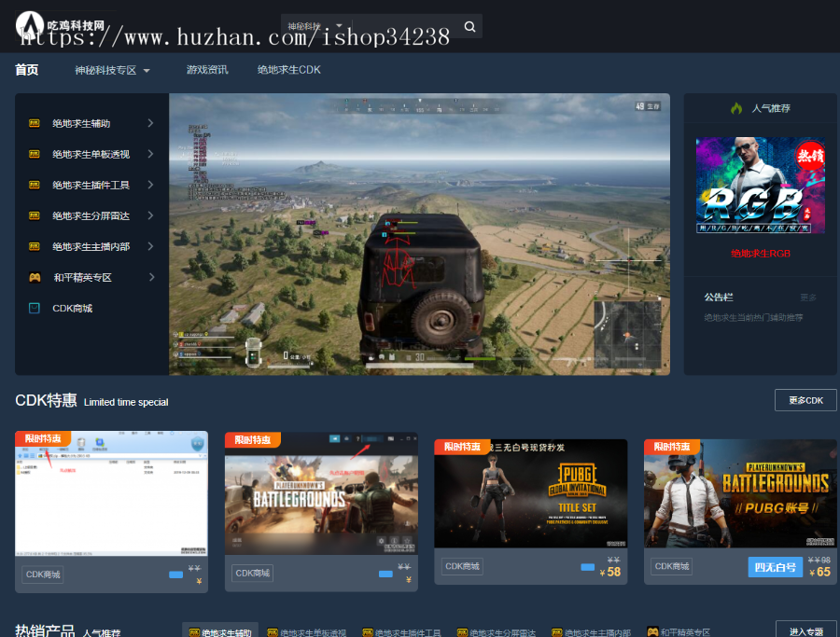Viewport: 840px width, 637px height.
Task: Click the 四无白号 tag button
Action: pyautogui.click(x=776, y=567)
